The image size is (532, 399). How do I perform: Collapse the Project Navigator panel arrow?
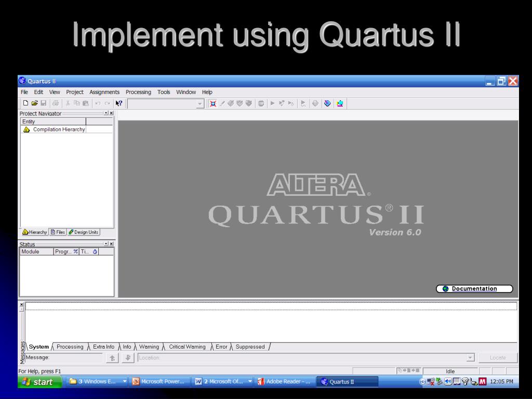[106, 113]
